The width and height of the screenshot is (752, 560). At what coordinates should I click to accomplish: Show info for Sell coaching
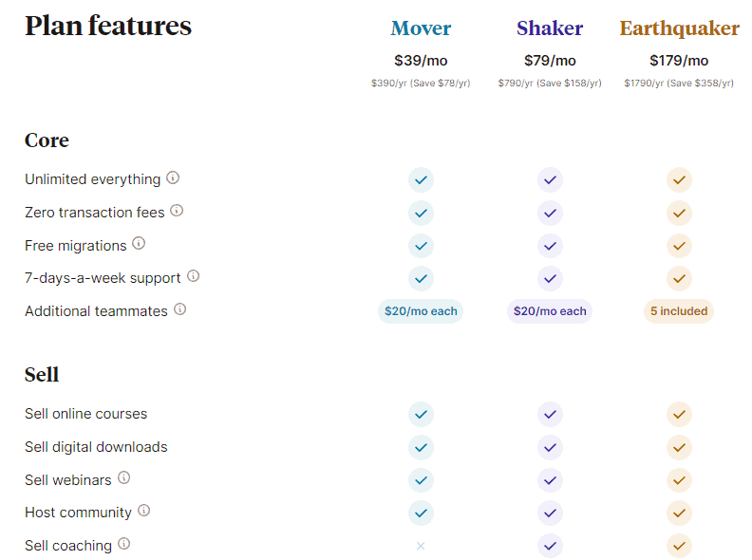pyautogui.click(x=123, y=544)
